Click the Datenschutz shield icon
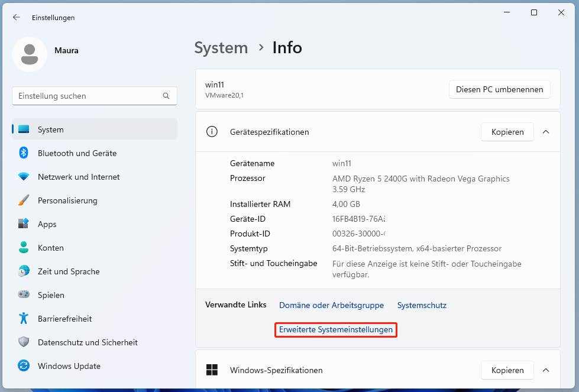Image resolution: width=579 pixels, height=392 pixels. click(x=24, y=342)
